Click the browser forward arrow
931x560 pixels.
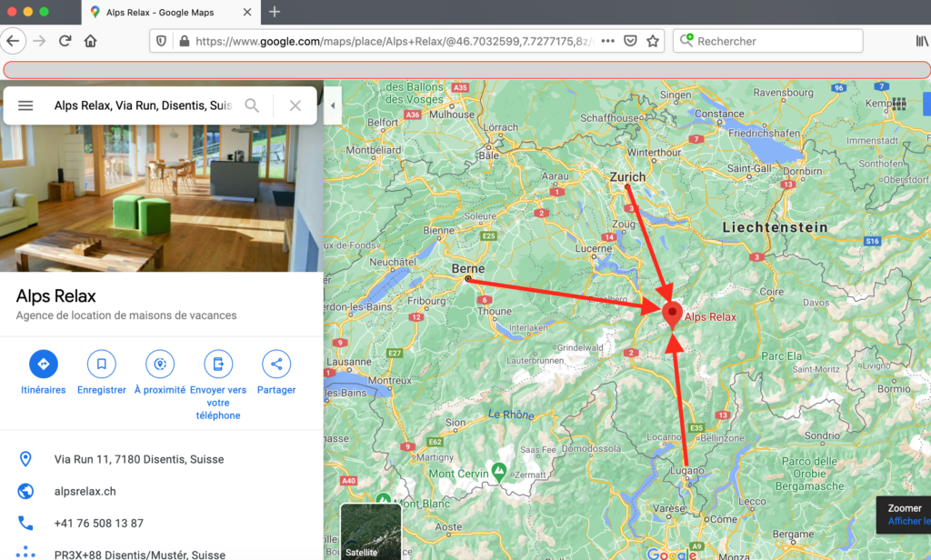[x=39, y=41]
